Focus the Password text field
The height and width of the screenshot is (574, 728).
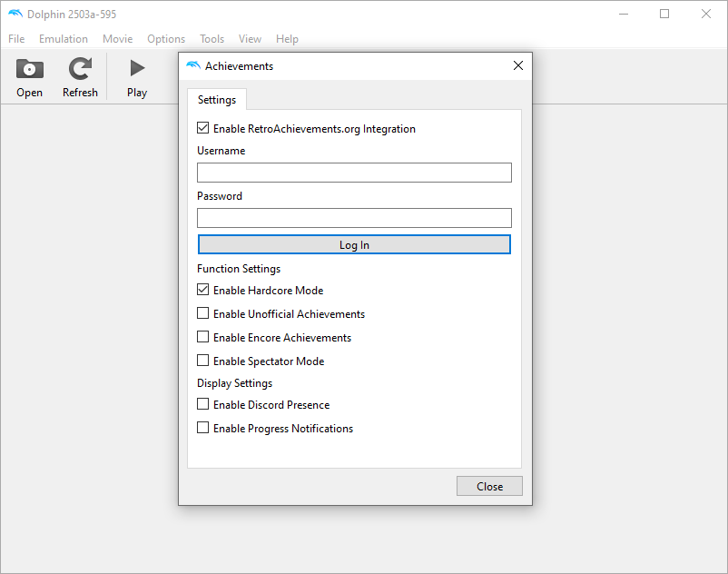click(x=354, y=218)
